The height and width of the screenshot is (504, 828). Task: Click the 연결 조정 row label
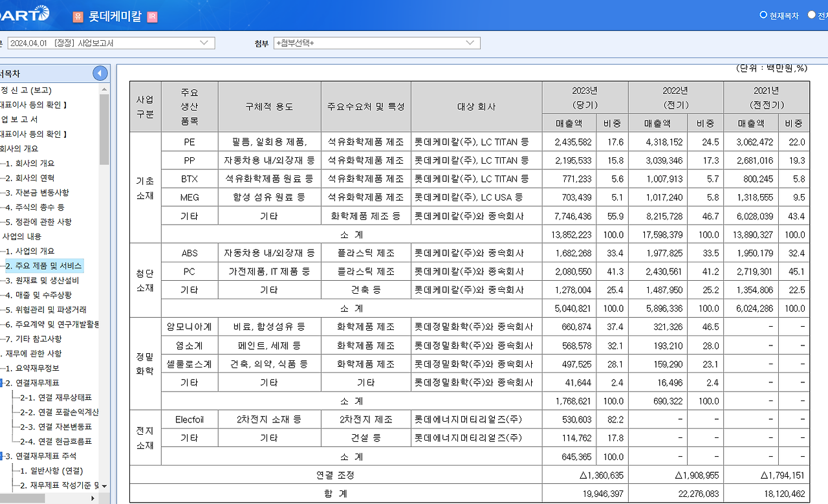[336, 475]
